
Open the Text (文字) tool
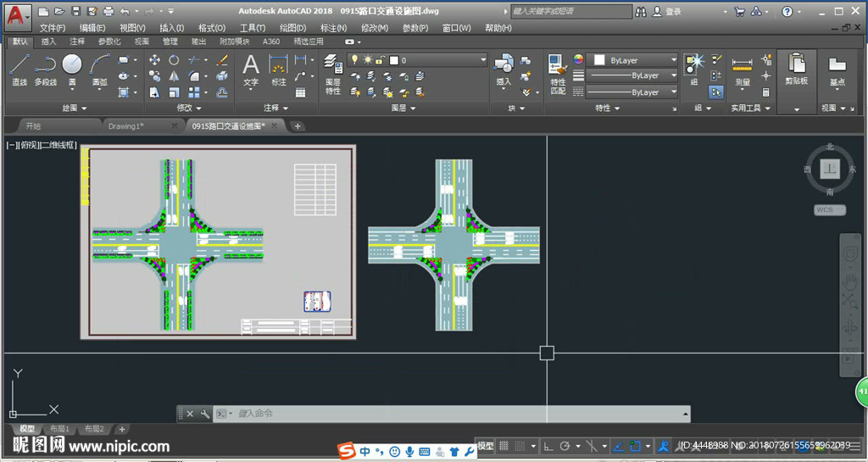pos(251,70)
